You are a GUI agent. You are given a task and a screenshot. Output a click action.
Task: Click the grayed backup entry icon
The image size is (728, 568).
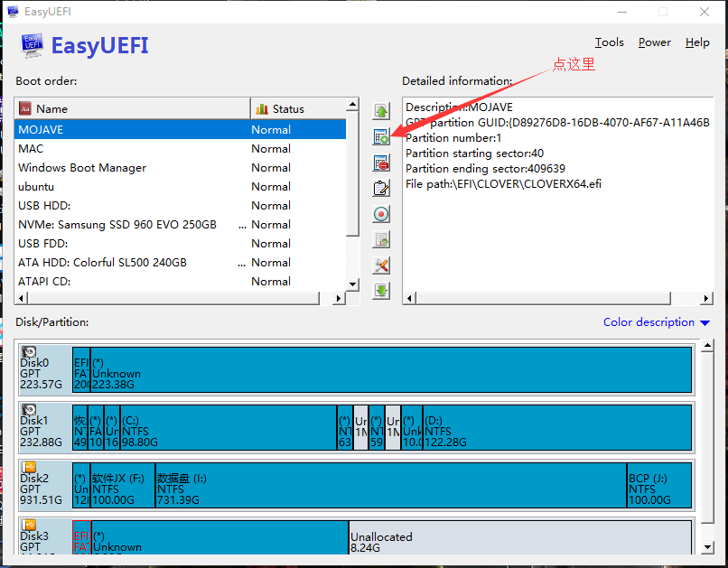(381, 239)
